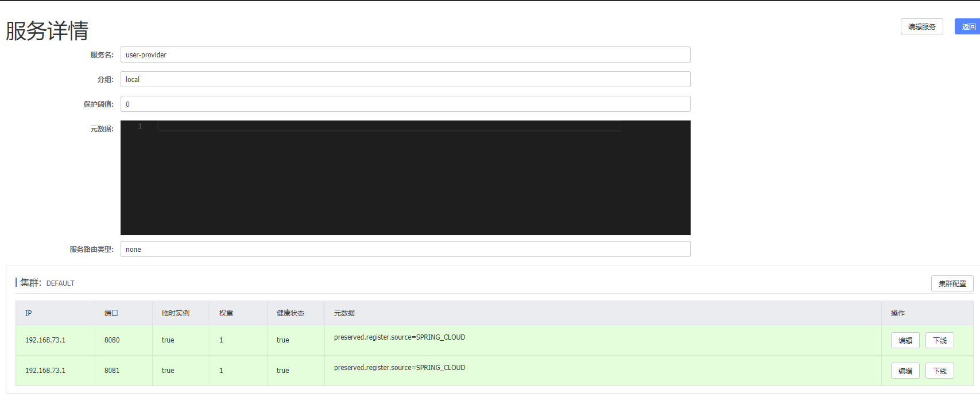This screenshot has width=980, height=397.
Task: Select IP 192.168.73.1 in the 8081 row
Action: 45,371
